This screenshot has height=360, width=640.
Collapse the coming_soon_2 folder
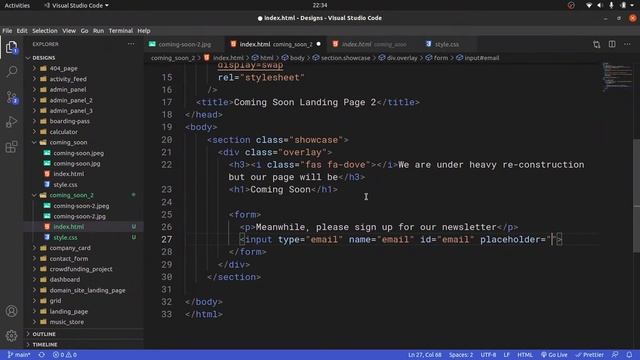[x=71, y=195]
